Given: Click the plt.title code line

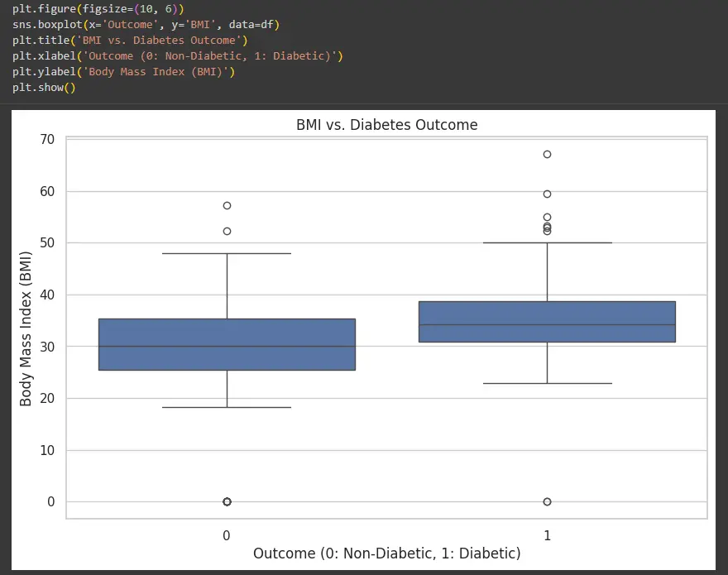Looking at the screenshot, I should [x=129, y=41].
